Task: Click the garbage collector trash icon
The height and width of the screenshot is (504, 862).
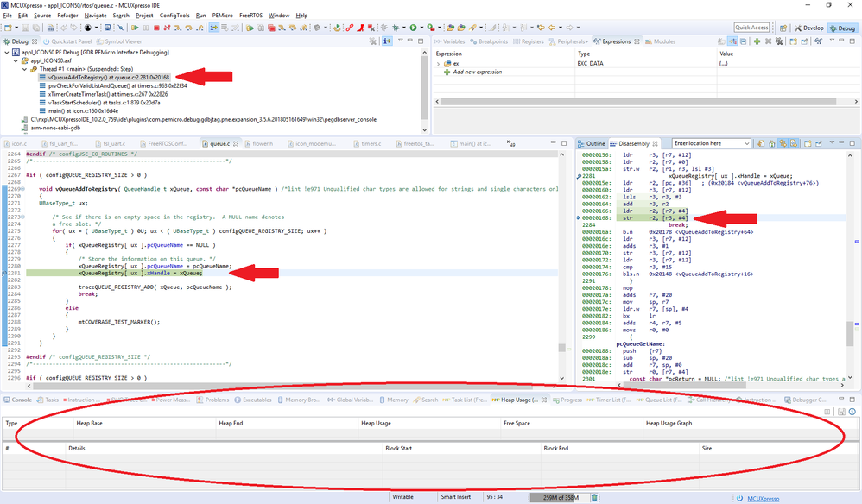Action: click(x=594, y=497)
